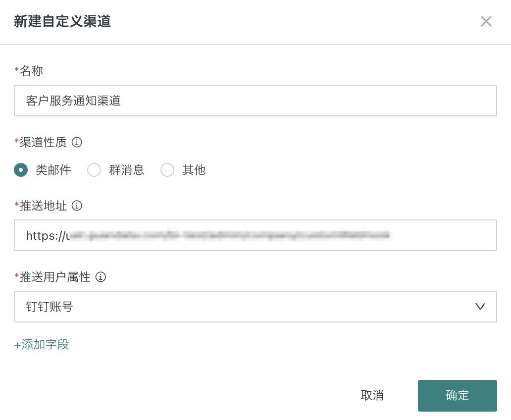Image resolution: width=511 pixels, height=420 pixels.
Task: Click info icon beside 推送地址
Action: [77, 206]
